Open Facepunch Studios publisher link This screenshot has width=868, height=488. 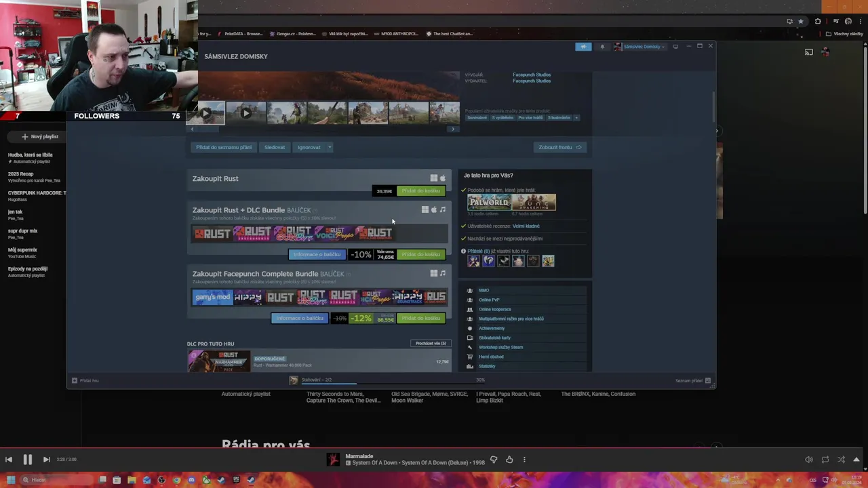click(x=532, y=81)
